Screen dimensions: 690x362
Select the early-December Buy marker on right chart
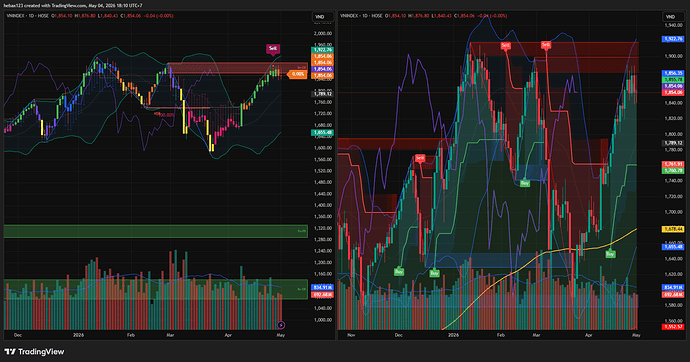pyautogui.click(x=399, y=272)
